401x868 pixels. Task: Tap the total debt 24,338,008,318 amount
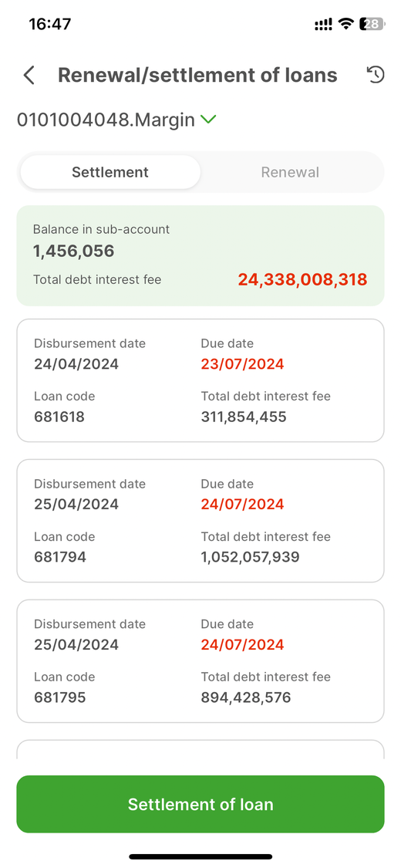tap(302, 279)
